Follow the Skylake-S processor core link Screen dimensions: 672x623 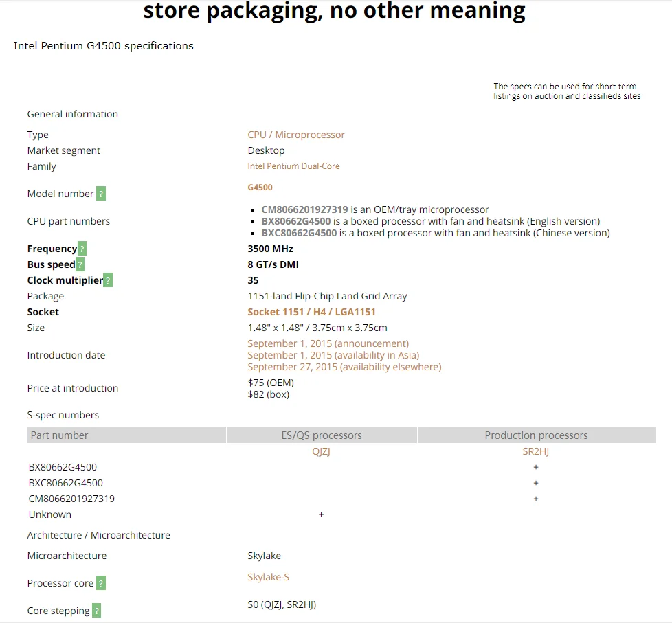(268, 577)
